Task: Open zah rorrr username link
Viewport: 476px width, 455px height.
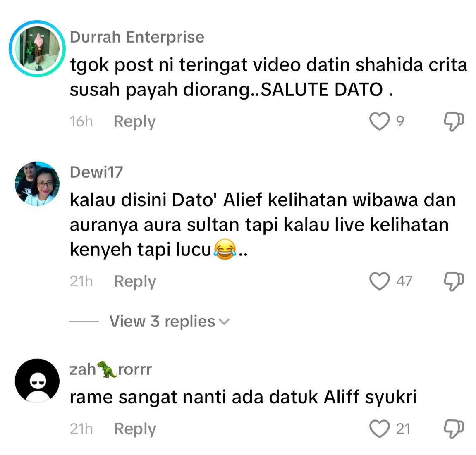Action: [110, 369]
